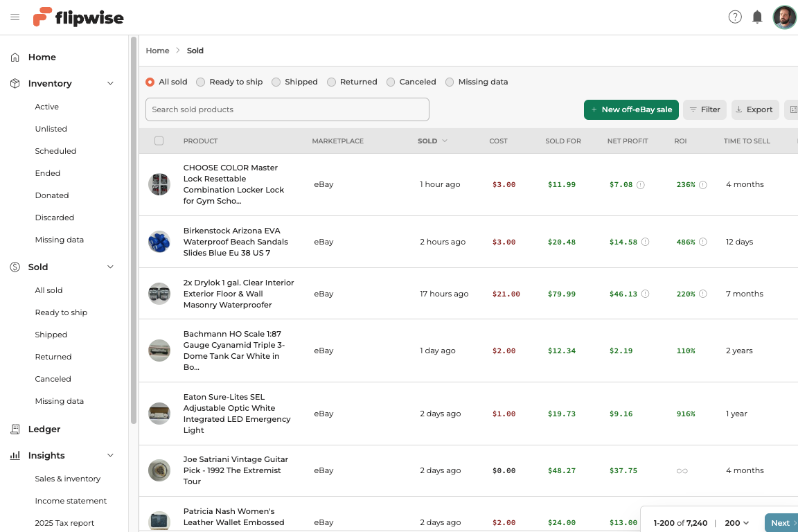
Task: Open Ledger in sidebar
Action: [x=44, y=429]
